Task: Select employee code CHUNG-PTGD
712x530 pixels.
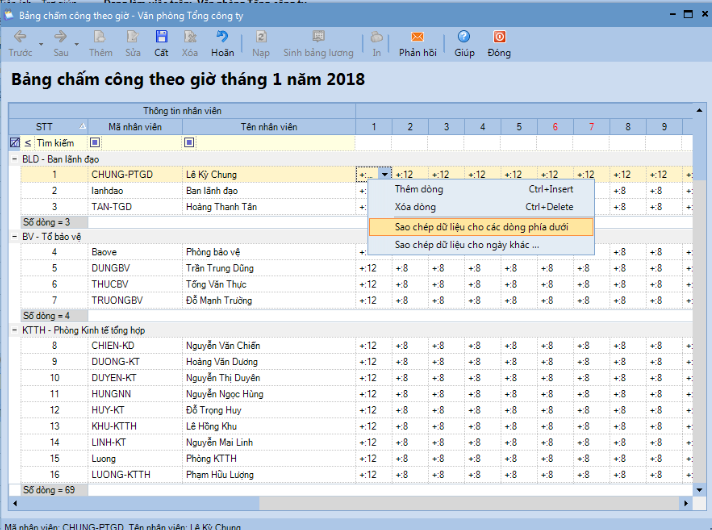Action: pos(135,175)
